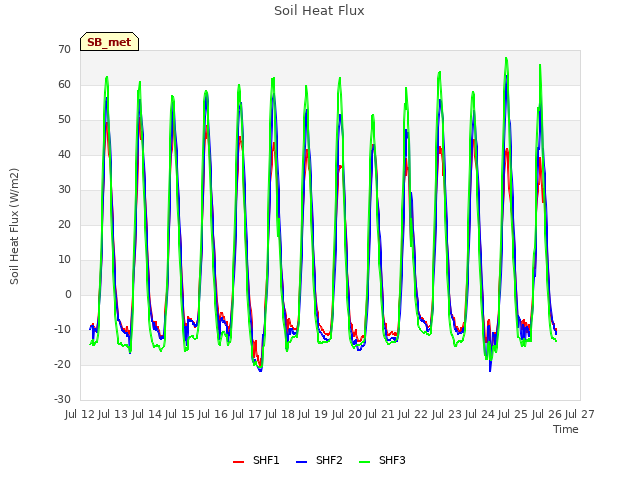This screenshot has height=480, width=640.
Task: Toggle the SHF1 legend entry
Action: click(x=256, y=460)
